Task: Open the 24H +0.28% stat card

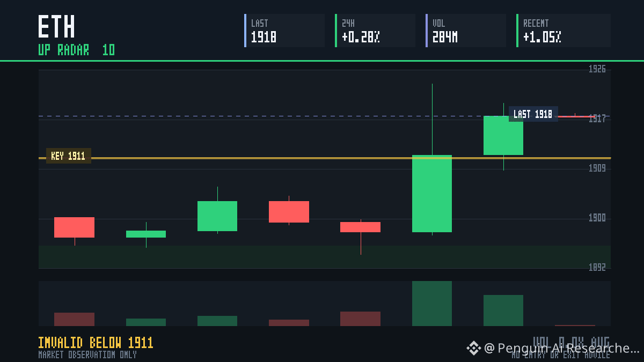Action: pos(375,31)
